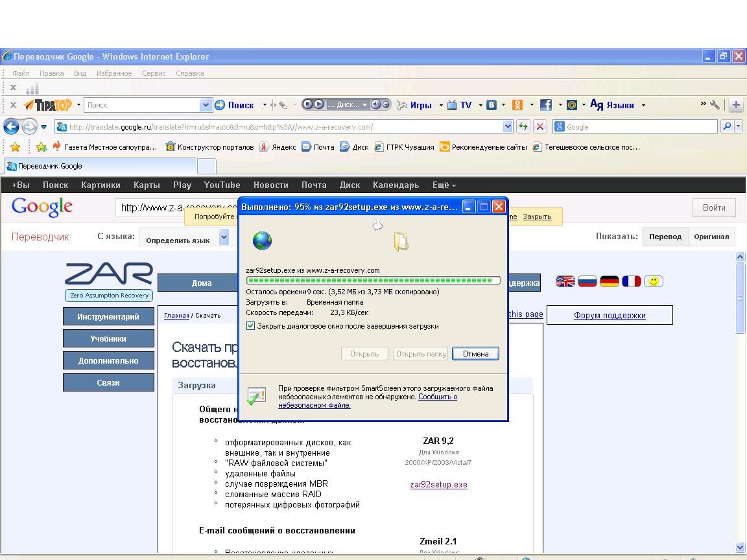The image size is (747, 560).
Task: Click the Отмена button in download dialog
Action: [x=475, y=354]
